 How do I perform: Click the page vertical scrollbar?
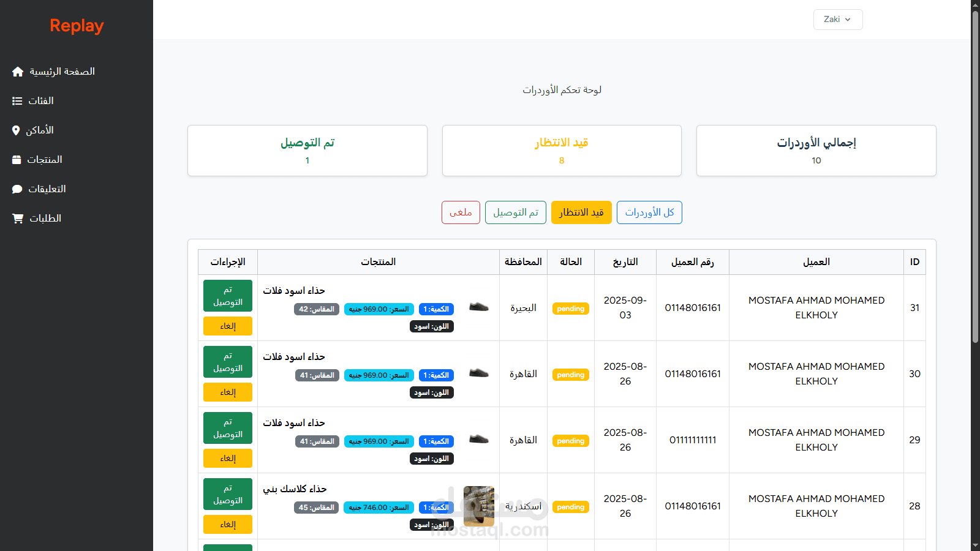(x=975, y=178)
